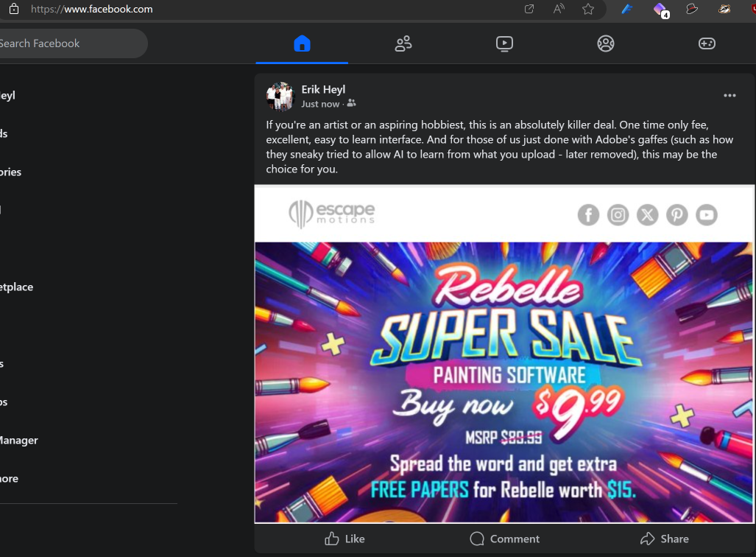Go to the Watch video tab
The image size is (756, 557).
pyautogui.click(x=504, y=43)
